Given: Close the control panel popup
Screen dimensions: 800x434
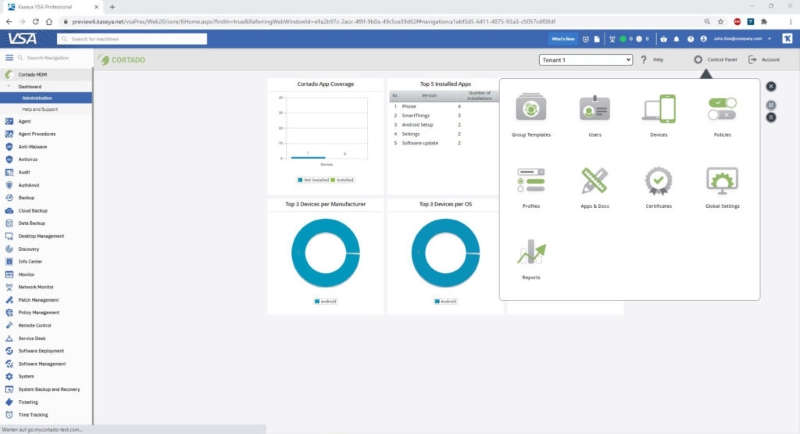Looking at the screenshot, I should coord(771,86).
